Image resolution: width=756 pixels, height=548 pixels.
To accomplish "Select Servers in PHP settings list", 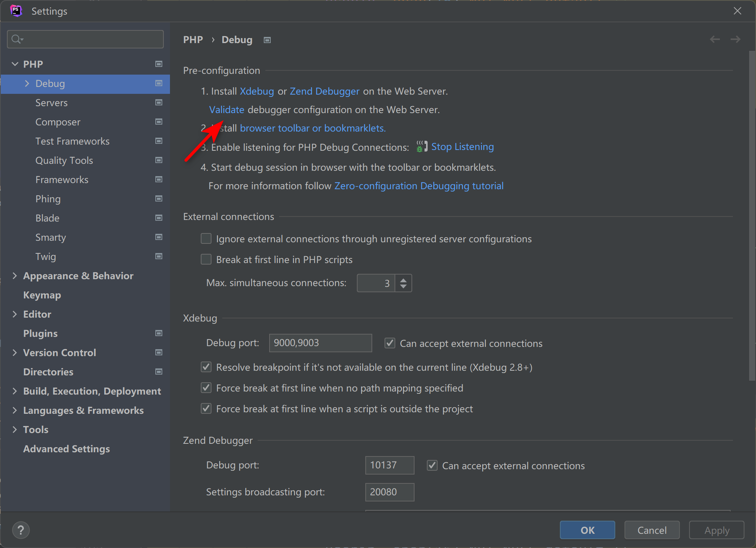I will click(x=52, y=103).
